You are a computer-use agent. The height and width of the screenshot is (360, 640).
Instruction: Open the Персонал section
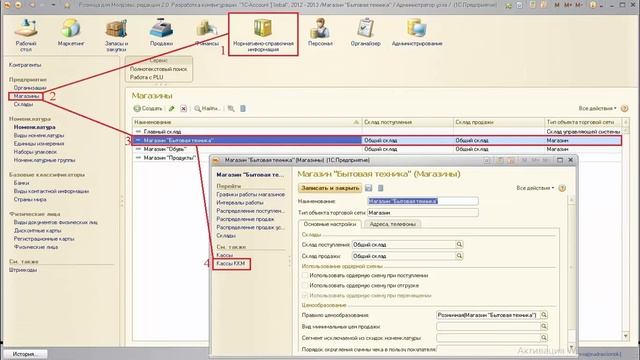pyautogui.click(x=320, y=33)
